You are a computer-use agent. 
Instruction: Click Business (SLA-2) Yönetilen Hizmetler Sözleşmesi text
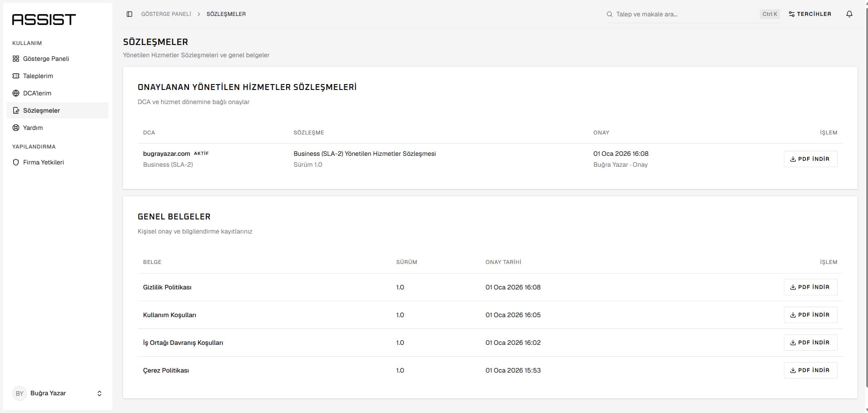pos(365,154)
